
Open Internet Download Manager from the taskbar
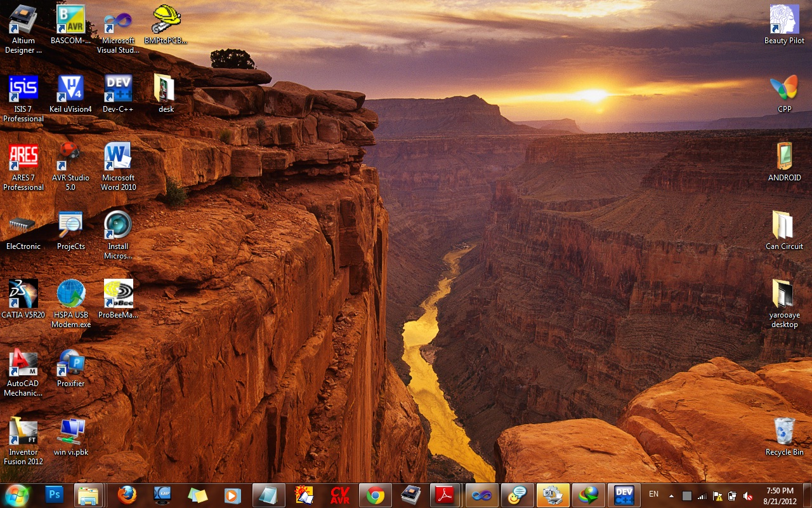[x=588, y=495]
